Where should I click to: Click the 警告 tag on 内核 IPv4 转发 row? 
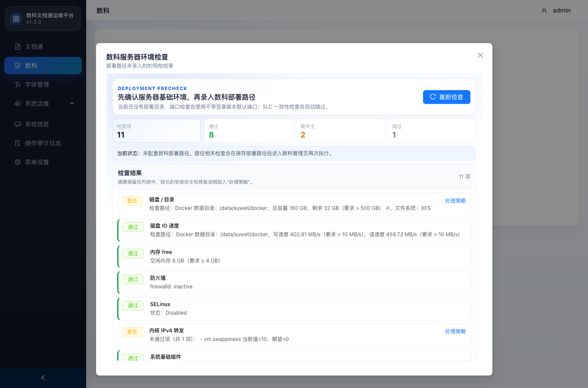pos(132,332)
